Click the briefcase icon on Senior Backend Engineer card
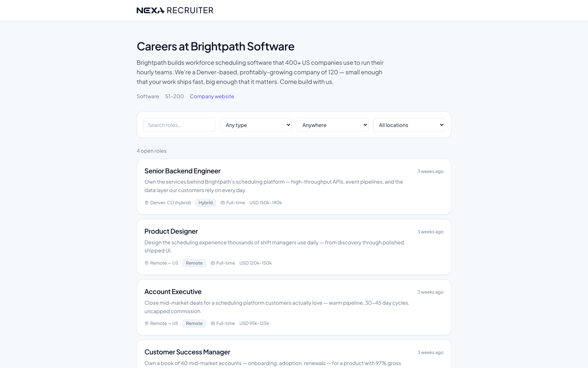Screen dimensions: 588x368 click(223, 203)
